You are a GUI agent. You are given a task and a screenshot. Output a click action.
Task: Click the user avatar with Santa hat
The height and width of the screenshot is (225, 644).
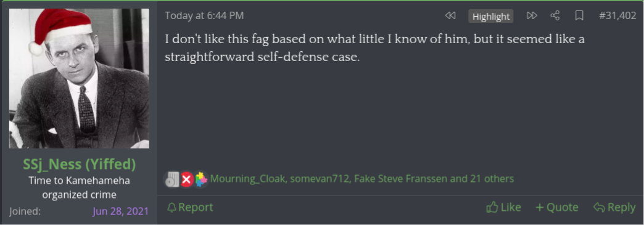coord(80,78)
